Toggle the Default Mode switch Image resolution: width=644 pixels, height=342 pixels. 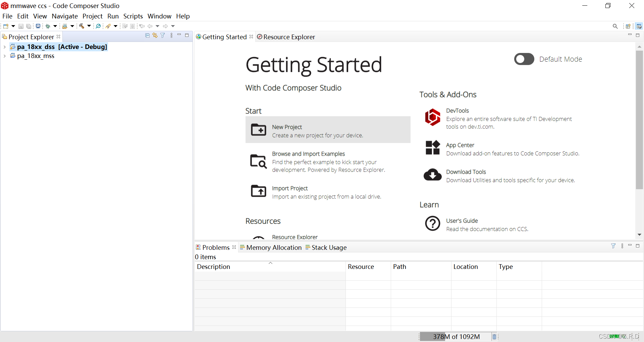pyautogui.click(x=524, y=59)
